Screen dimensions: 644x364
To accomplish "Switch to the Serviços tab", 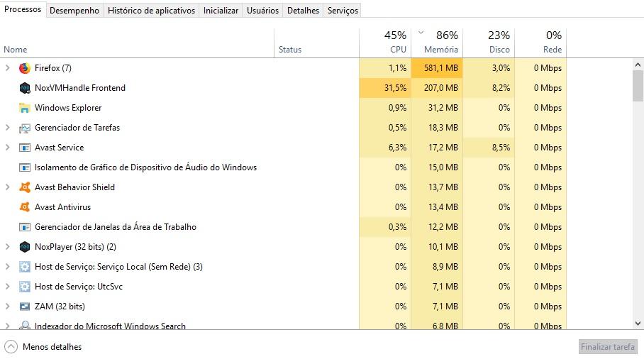I will 343,11.
